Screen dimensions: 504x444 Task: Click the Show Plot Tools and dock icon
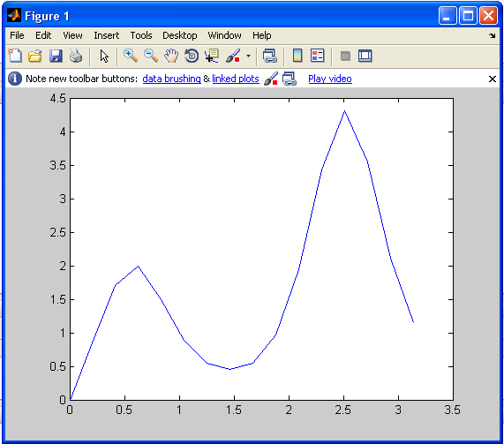tap(365, 56)
